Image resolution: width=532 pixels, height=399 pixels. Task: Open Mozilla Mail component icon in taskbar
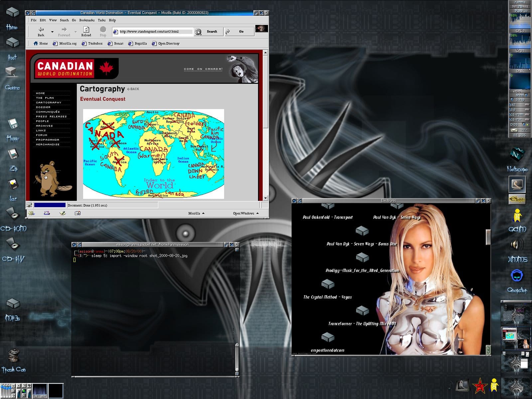click(47, 213)
